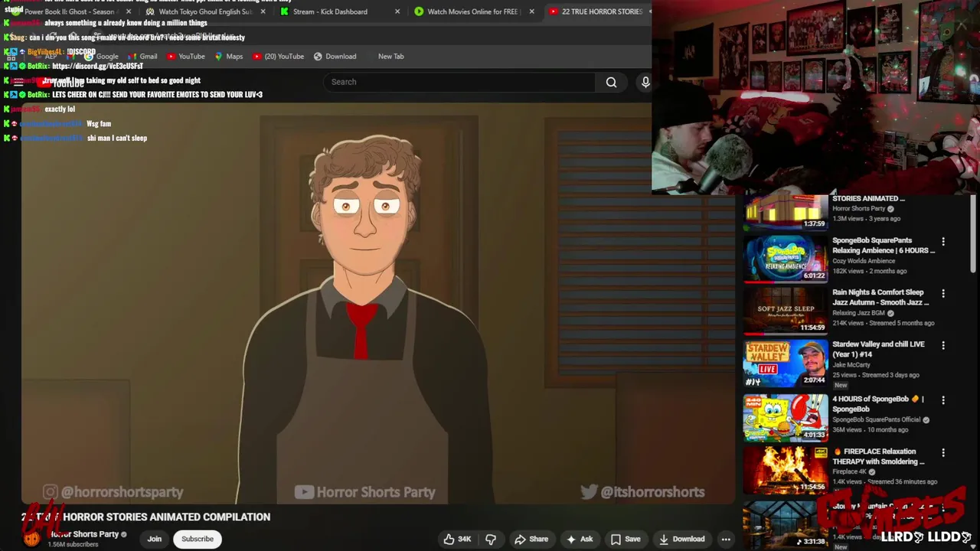Open Cozy Worlds Ambience channel link
980x551 pixels.
[x=864, y=261]
